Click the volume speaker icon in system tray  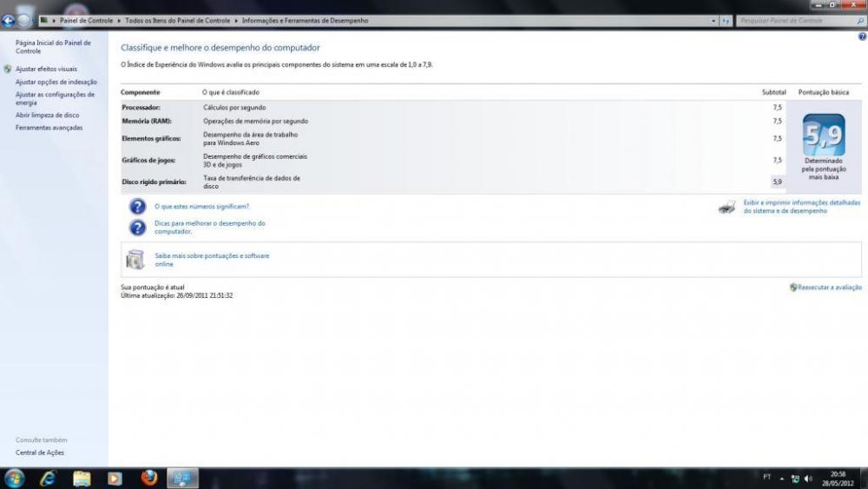click(808, 478)
